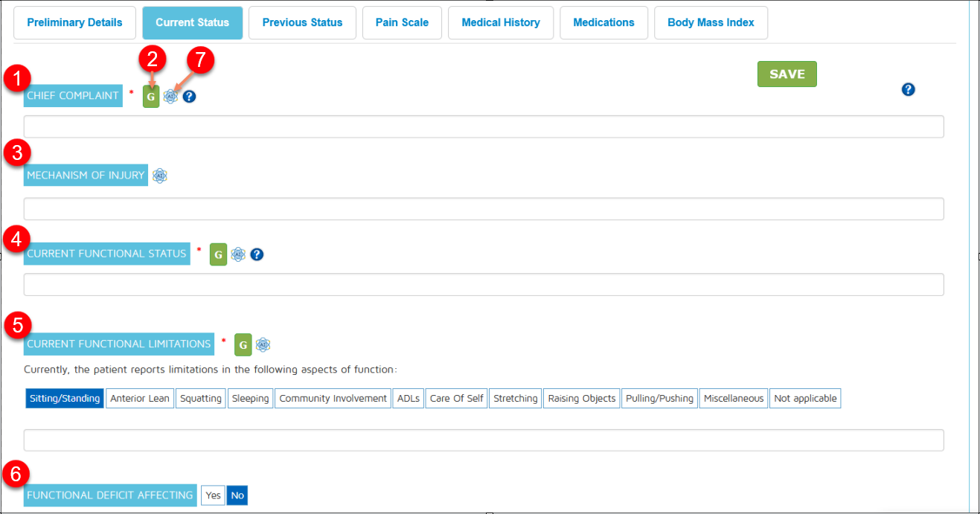Click the green G icon beside Chief Complaint
980x514 pixels.
151,97
